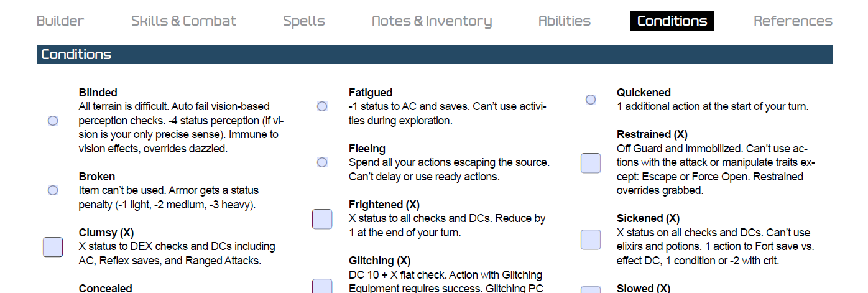Switch to Skills & Combat tab
This screenshot has width=868, height=293.
[x=183, y=21]
